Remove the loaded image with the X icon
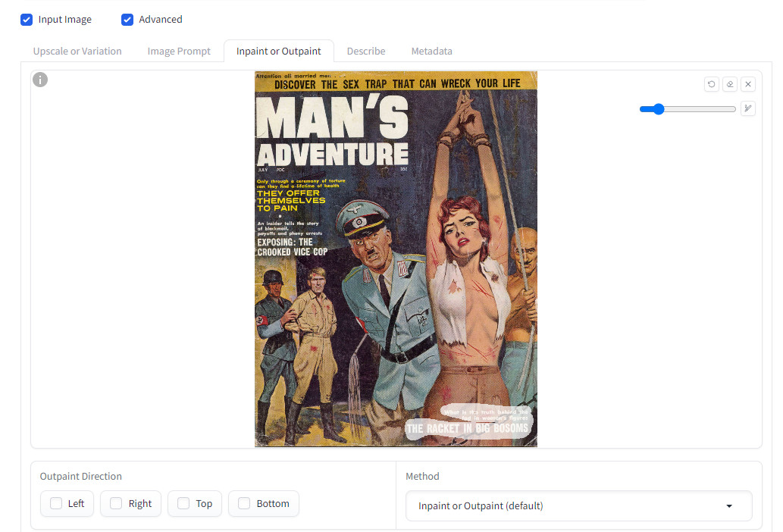 (747, 84)
